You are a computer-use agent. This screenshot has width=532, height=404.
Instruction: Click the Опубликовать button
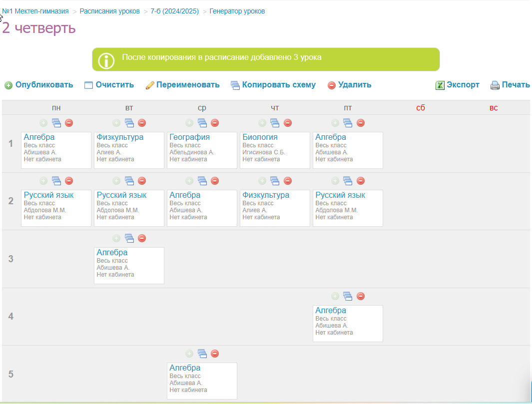click(x=39, y=85)
